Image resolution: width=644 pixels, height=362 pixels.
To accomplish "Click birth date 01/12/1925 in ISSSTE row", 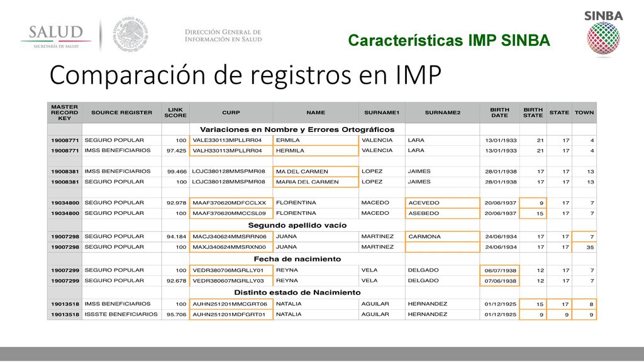I will 501,314.
